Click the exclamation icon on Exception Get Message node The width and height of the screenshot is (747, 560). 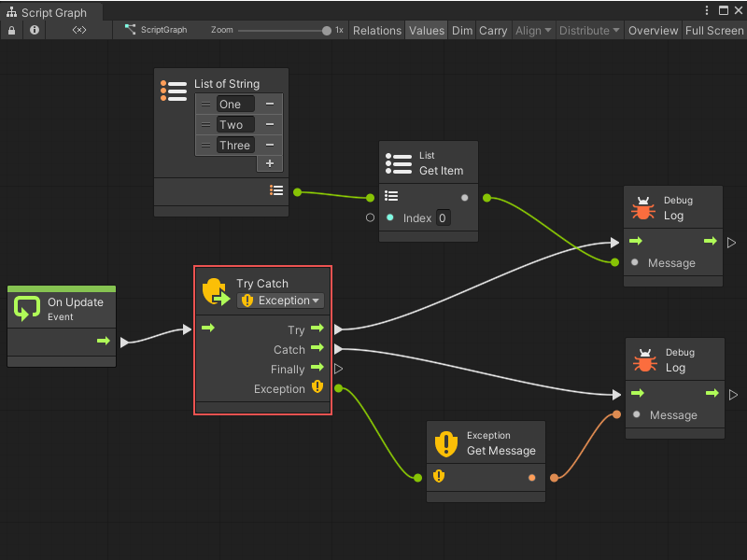pyautogui.click(x=446, y=443)
